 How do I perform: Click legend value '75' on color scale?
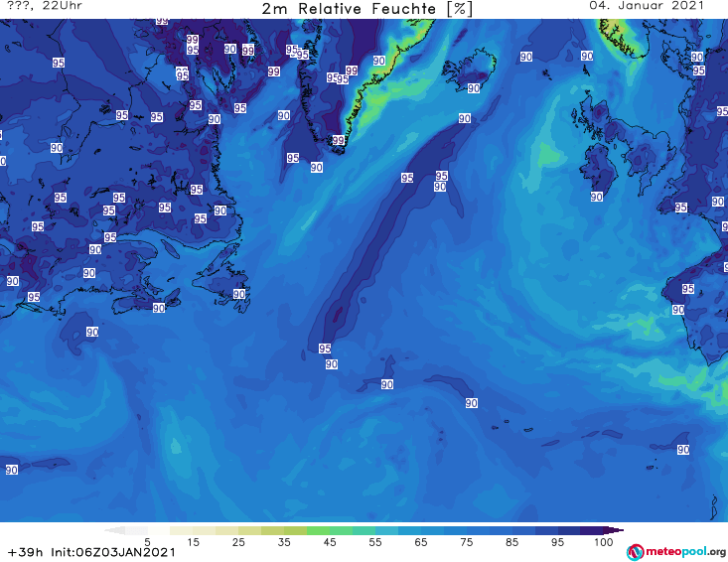click(466, 542)
